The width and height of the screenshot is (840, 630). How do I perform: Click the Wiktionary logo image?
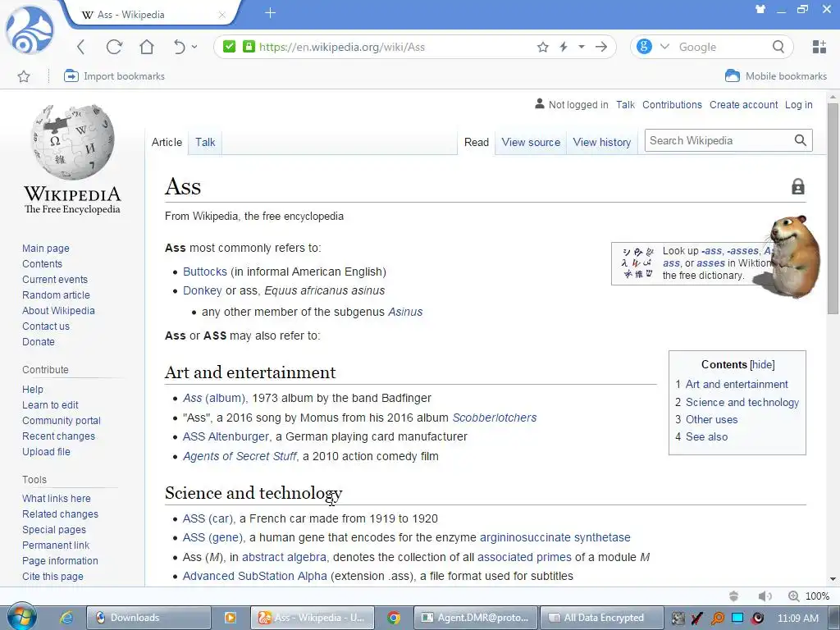click(637, 263)
